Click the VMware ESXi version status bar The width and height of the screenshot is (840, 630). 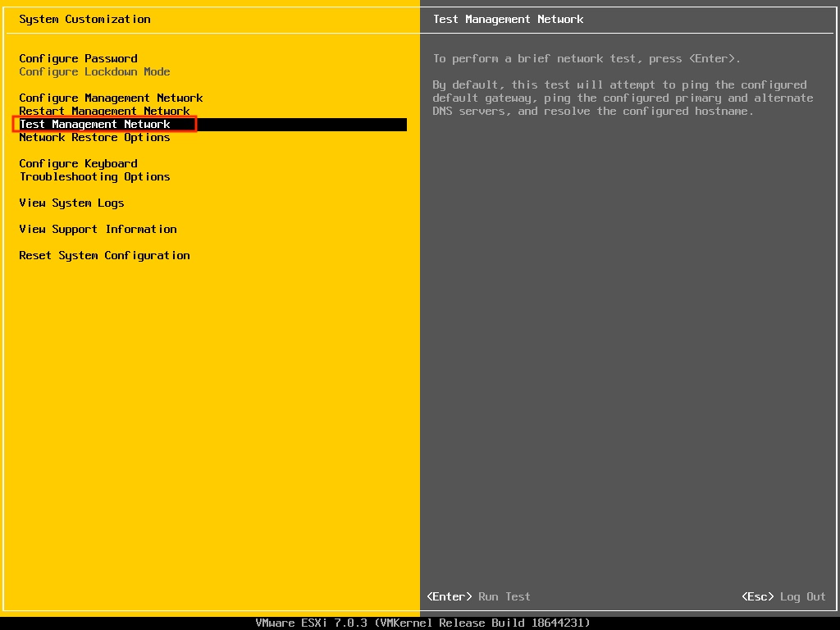pos(420,623)
